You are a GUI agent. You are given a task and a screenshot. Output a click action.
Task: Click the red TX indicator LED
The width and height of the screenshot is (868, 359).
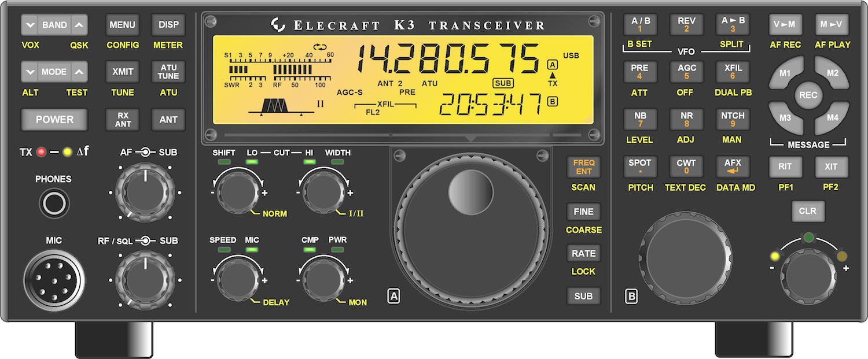(41, 152)
